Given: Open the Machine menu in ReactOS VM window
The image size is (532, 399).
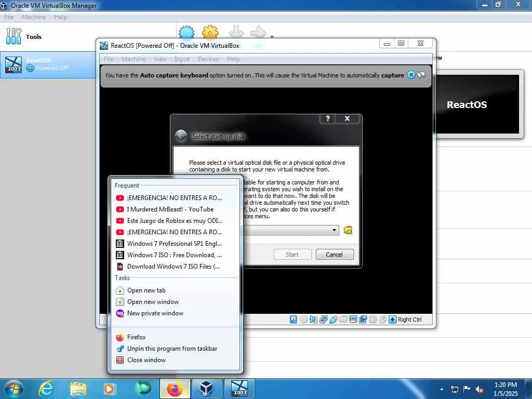Looking at the screenshot, I should coord(134,59).
